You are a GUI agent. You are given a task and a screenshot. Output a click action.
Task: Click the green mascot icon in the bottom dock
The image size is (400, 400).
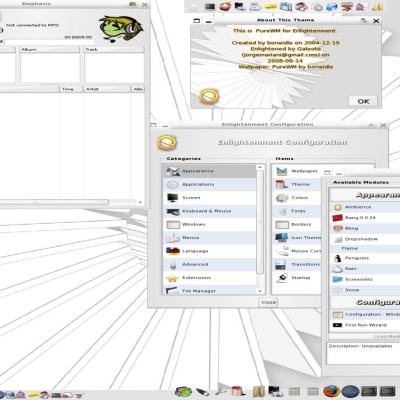point(183,391)
